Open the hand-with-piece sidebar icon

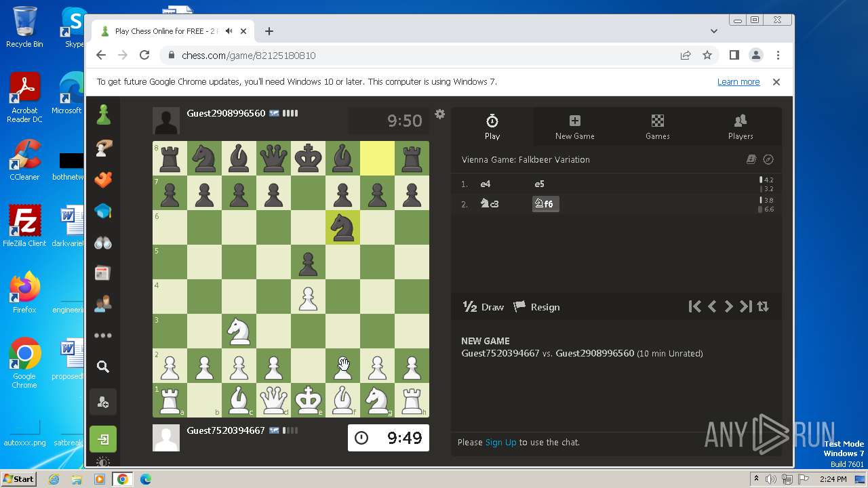(103, 147)
